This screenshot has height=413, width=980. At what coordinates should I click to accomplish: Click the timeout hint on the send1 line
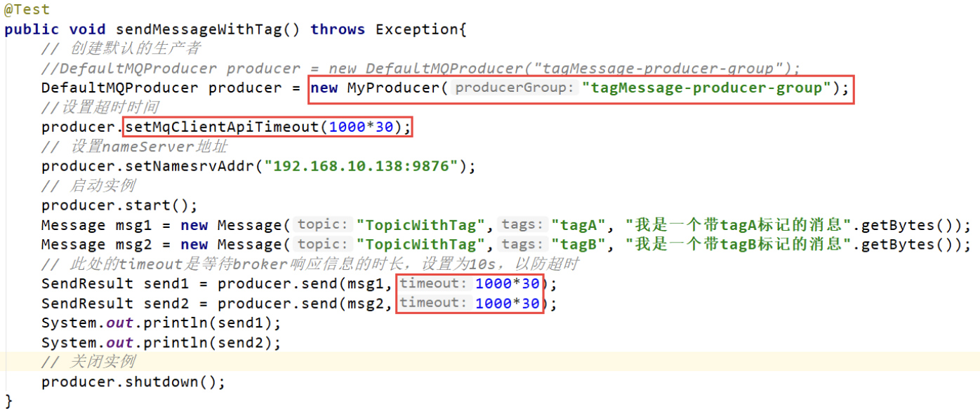coord(433,284)
